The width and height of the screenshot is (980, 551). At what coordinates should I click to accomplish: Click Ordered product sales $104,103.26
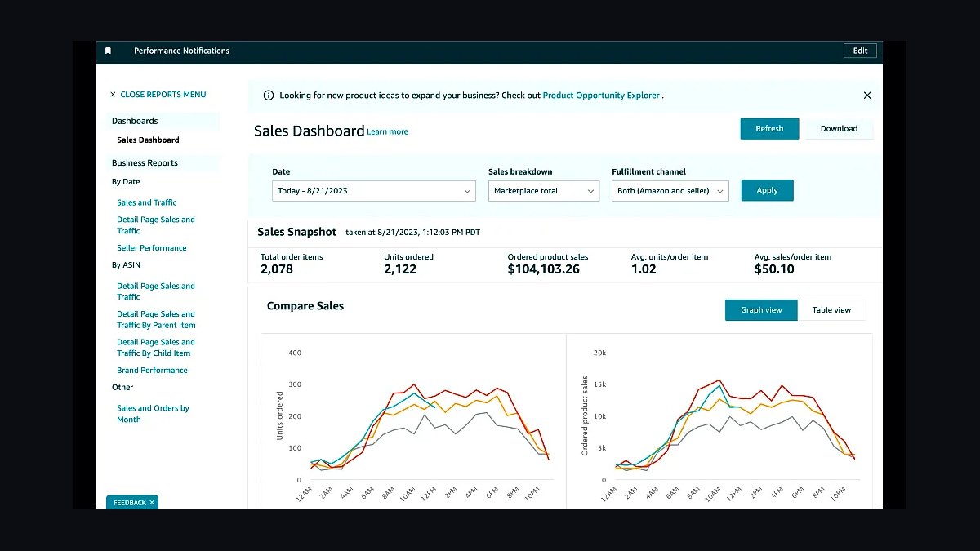544,269
